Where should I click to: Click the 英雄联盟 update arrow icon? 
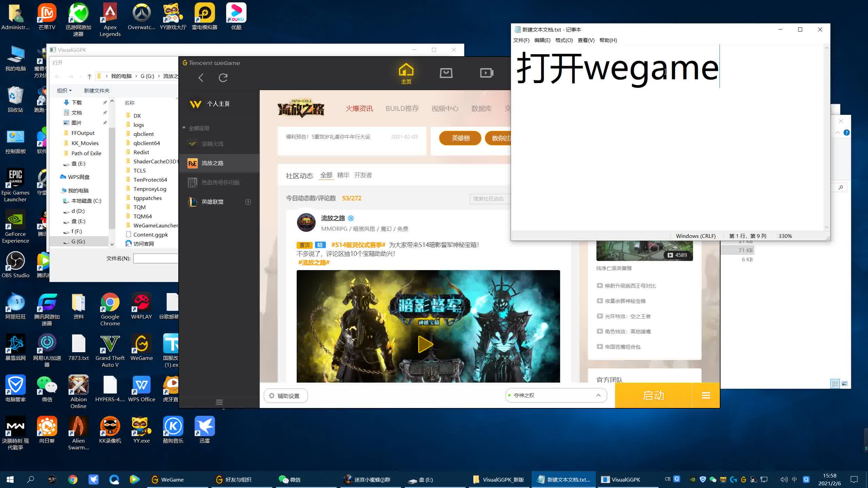click(x=248, y=202)
